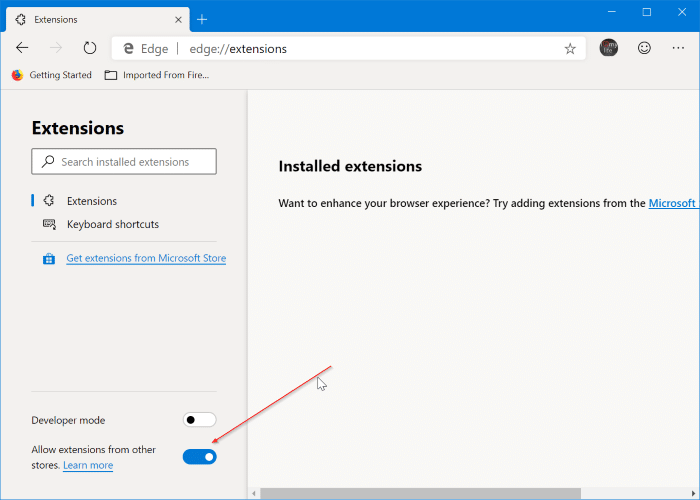The width and height of the screenshot is (700, 500).
Task: Select the Extensions browser tab
Action: pos(97,20)
